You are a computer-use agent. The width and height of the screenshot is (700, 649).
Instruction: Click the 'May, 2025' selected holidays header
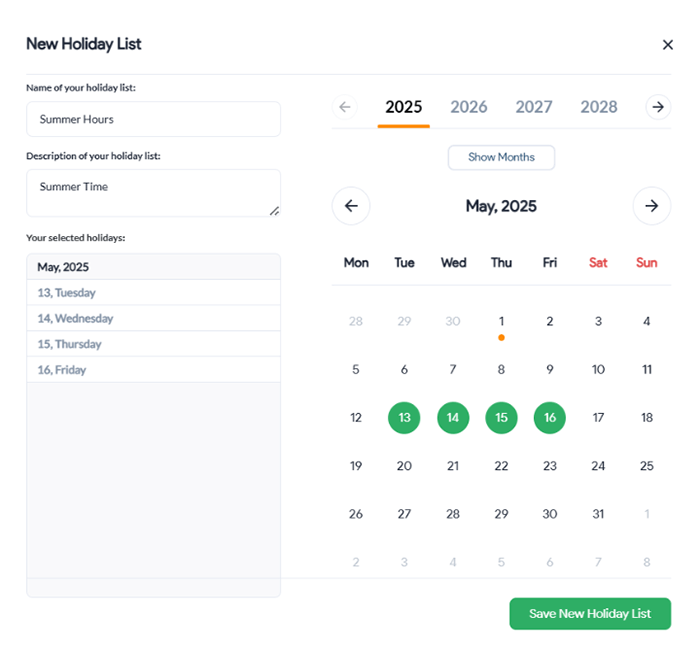tap(154, 267)
